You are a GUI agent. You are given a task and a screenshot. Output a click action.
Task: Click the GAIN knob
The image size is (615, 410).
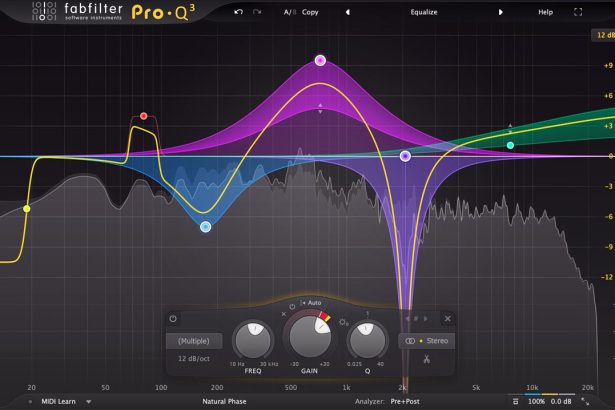coord(310,339)
